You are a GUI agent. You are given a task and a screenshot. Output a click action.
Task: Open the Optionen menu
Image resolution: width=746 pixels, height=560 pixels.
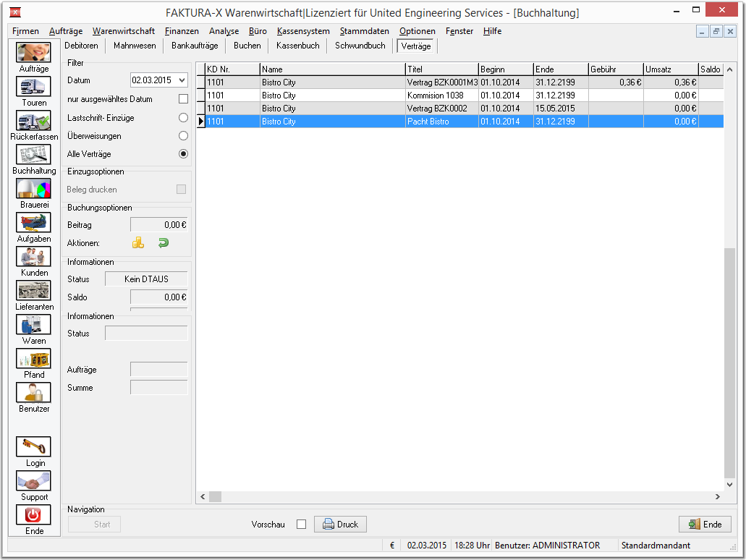click(417, 31)
